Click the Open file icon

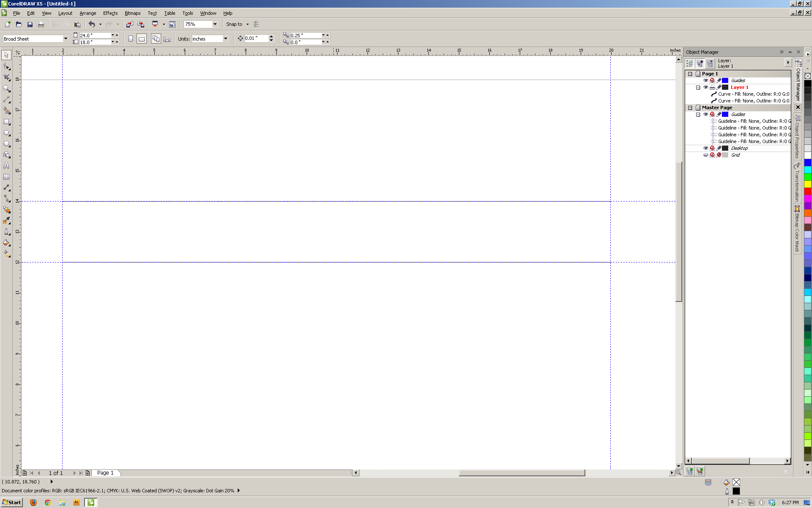coord(19,24)
